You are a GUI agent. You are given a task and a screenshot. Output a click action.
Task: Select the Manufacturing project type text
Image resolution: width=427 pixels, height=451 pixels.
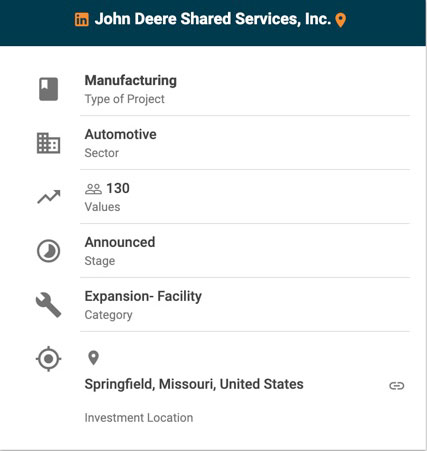(131, 80)
